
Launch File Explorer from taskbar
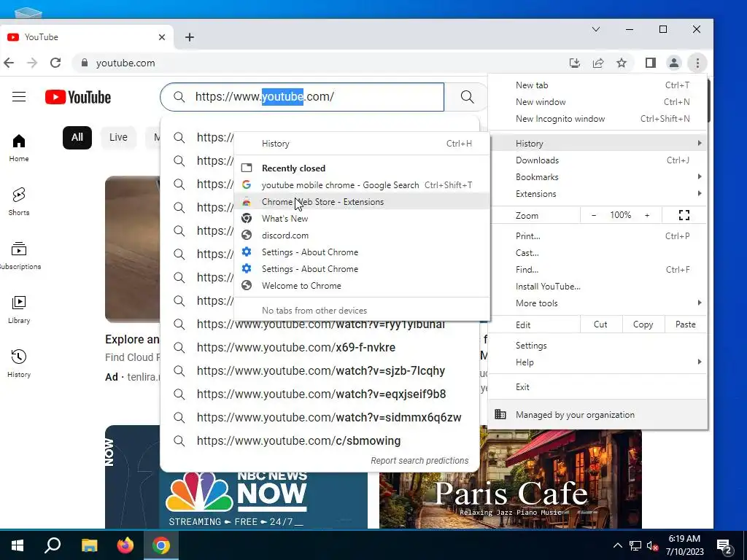coord(89,545)
